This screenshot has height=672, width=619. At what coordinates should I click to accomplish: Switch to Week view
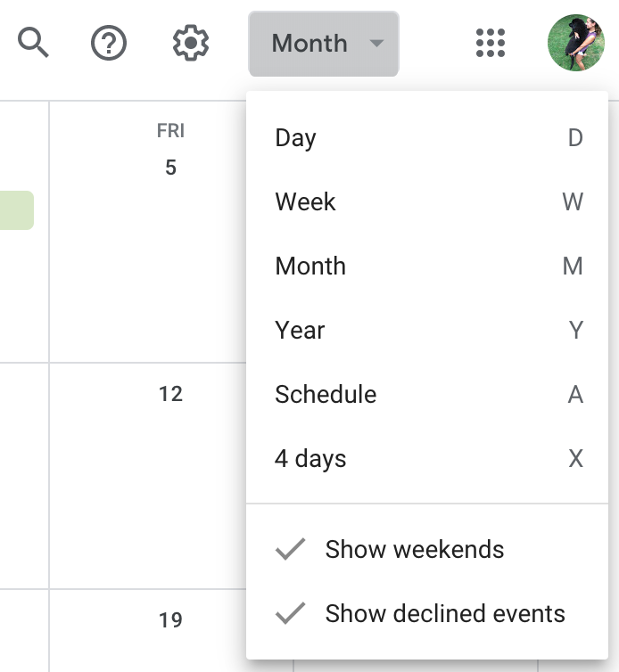pyautogui.click(x=305, y=202)
